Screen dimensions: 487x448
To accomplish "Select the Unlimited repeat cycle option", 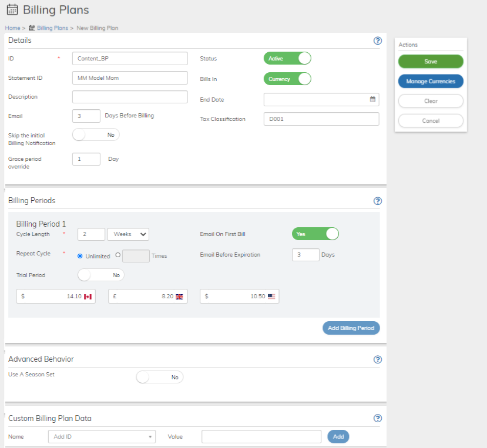I will [x=80, y=256].
